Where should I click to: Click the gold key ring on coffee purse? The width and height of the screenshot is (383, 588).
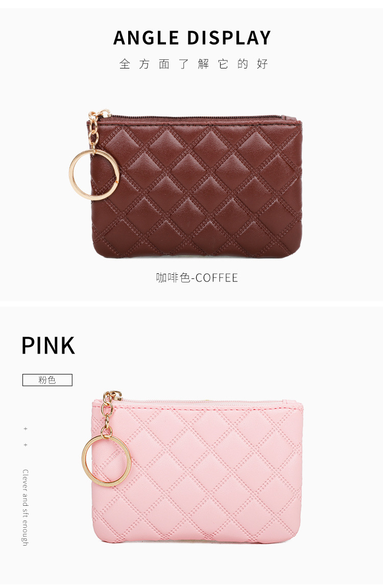pyautogui.click(x=94, y=175)
